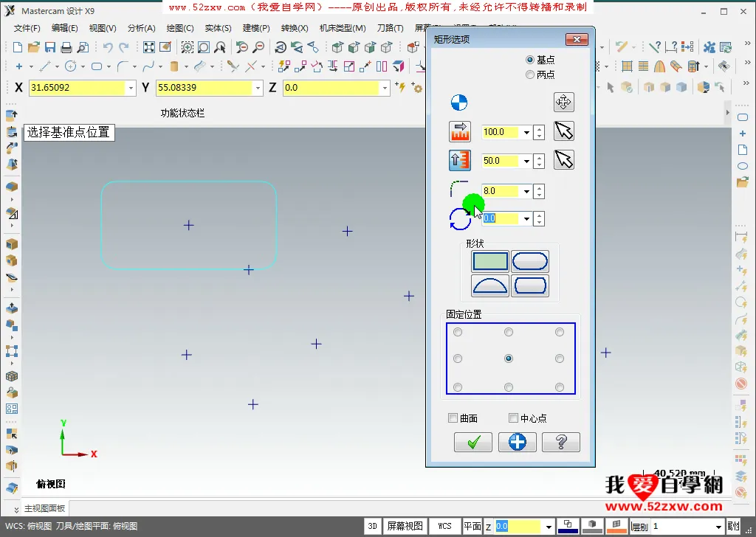Enable the 曲面 checkbox

[453, 418]
